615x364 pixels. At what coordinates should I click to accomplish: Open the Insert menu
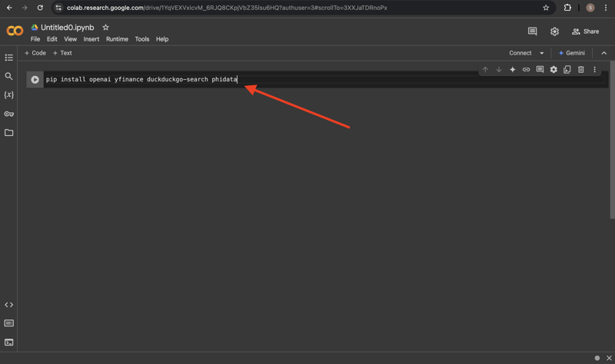click(x=91, y=39)
